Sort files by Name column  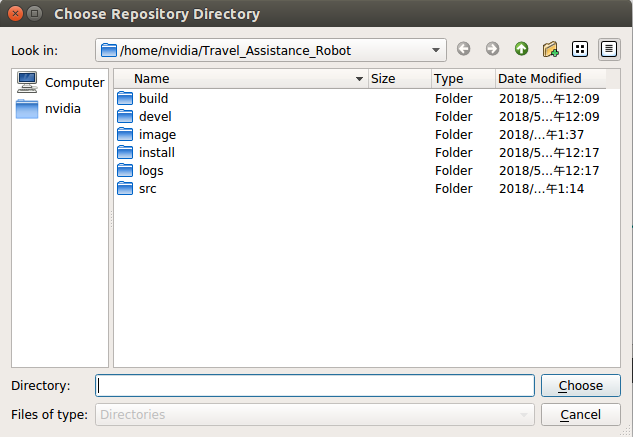pyautogui.click(x=240, y=78)
